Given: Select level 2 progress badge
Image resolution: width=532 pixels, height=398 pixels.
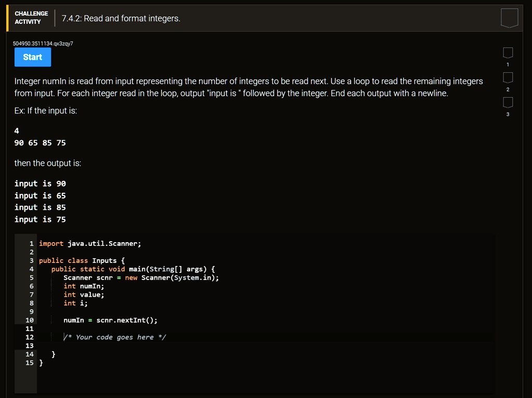Looking at the screenshot, I should (x=508, y=78).
